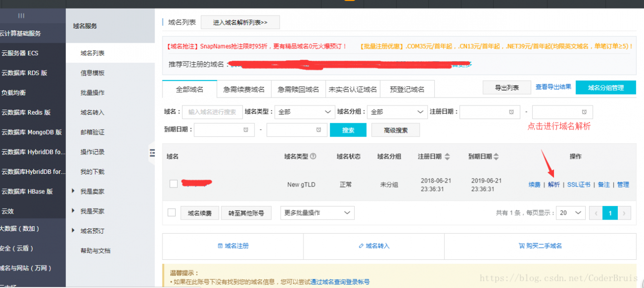The height and width of the screenshot is (288, 644).
Task: Click 解析 in the domain row actions
Action: [554, 184]
